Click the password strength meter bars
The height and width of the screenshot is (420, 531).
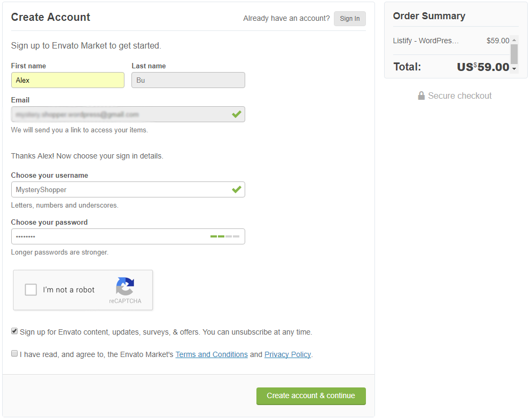click(x=225, y=236)
